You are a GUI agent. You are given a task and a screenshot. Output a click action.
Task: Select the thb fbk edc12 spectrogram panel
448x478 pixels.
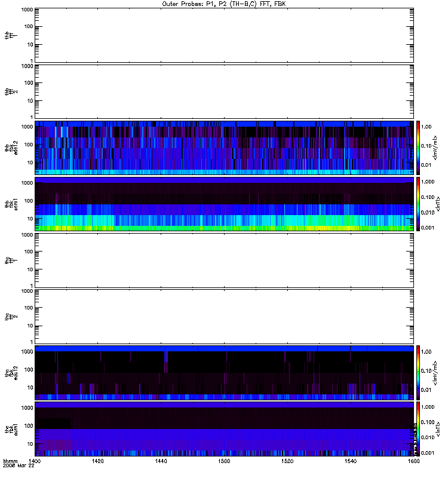pyautogui.click(x=225, y=148)
